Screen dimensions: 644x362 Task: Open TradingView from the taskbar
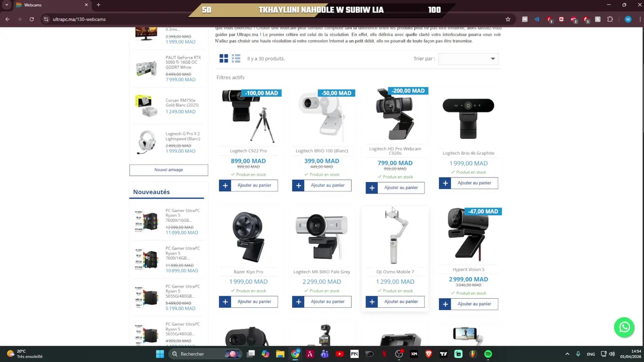(x=444, y=354)
